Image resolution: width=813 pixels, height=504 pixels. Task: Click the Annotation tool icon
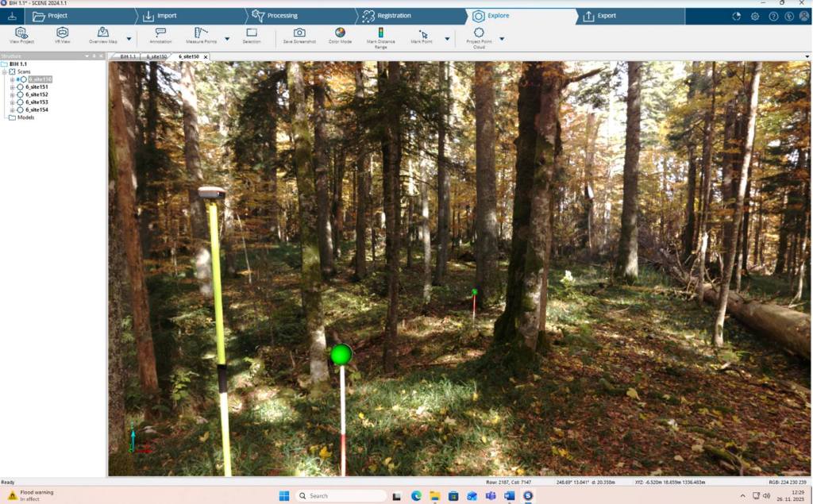click(x=160, y=35)
